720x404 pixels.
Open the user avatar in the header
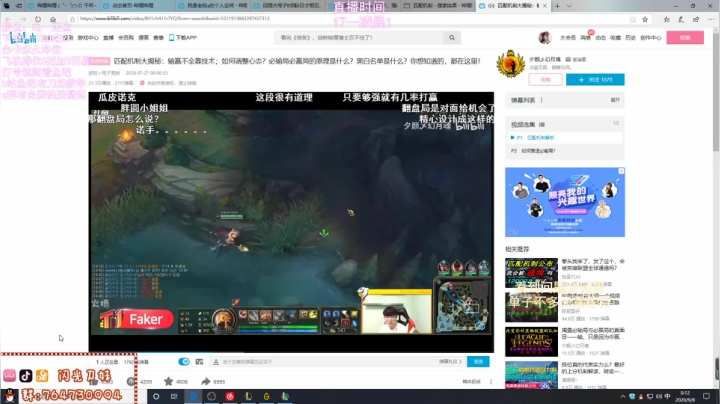coord(545,38)
